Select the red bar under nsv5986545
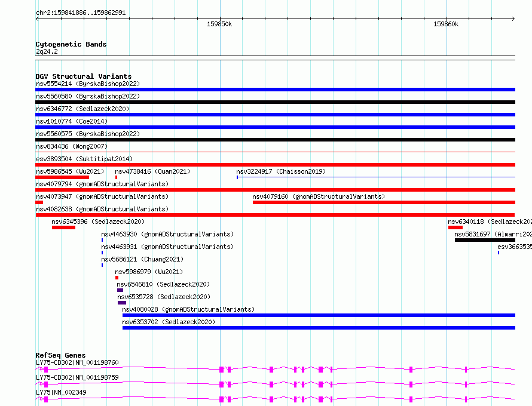 [62, 177]
